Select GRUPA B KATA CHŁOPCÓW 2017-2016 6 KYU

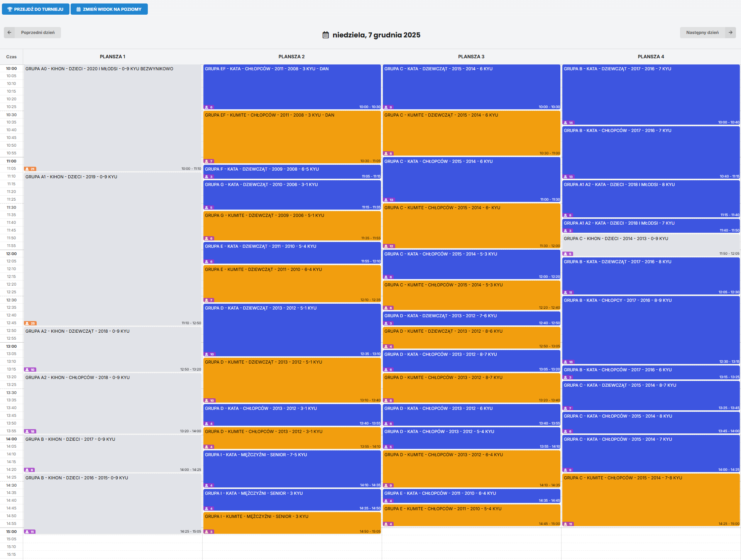coord(651,372)
